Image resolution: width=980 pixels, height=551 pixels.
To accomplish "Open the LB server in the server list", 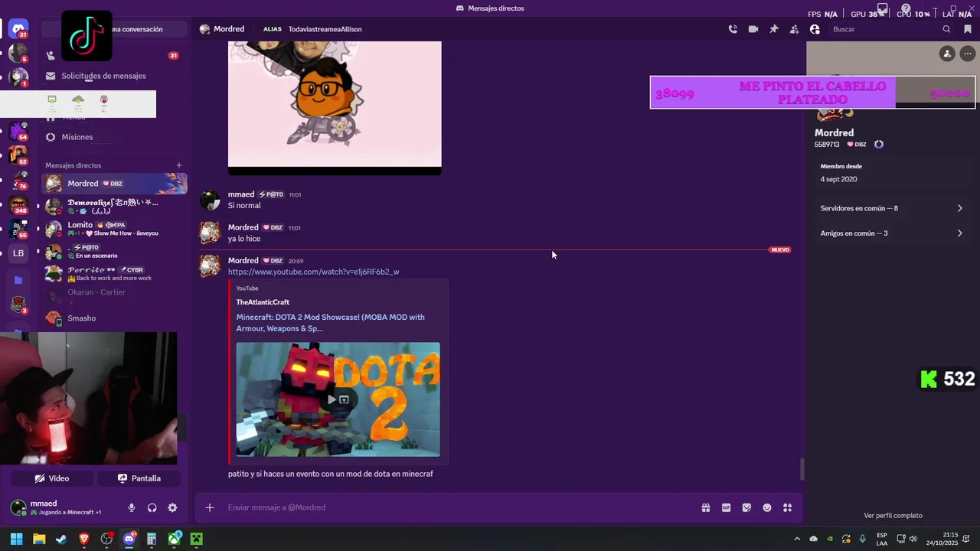I will (18, 253).
